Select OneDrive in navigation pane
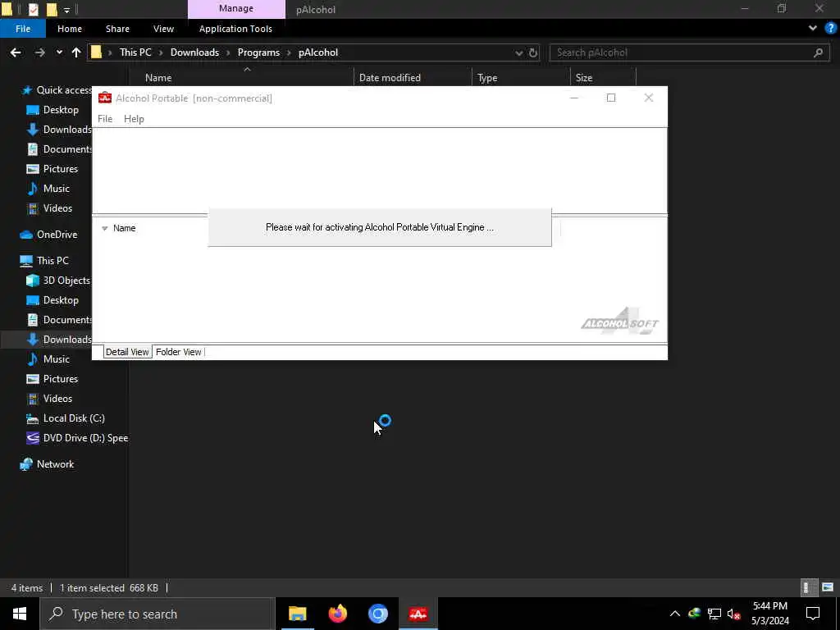This screenshot has width=840, height=630. [x=48, y=235]
